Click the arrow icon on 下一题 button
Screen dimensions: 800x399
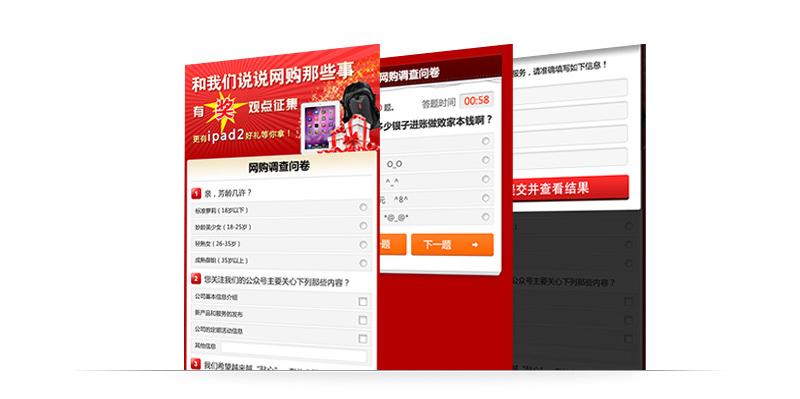click(475, 245)
